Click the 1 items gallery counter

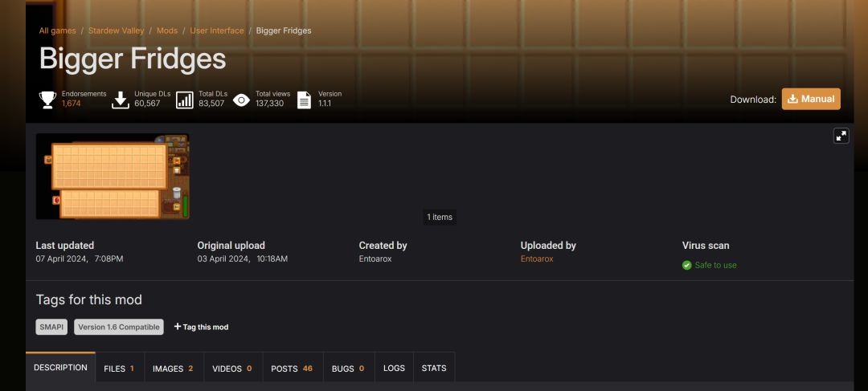pyautogui.click(x=440, y=217)
